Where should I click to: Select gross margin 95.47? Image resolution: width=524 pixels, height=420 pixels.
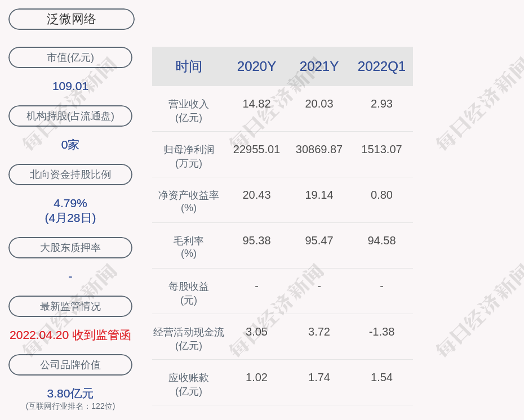tap(319, 241)
